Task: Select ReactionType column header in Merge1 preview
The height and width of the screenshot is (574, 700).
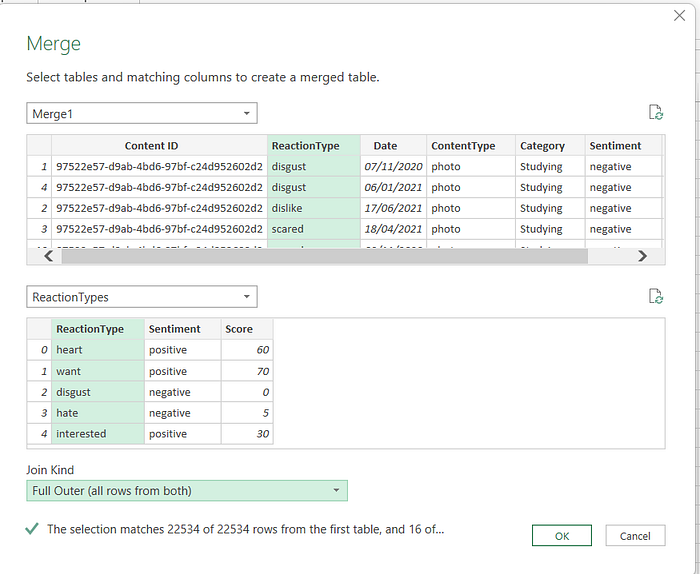Action: pyautogui.click(x=306, y=146)
